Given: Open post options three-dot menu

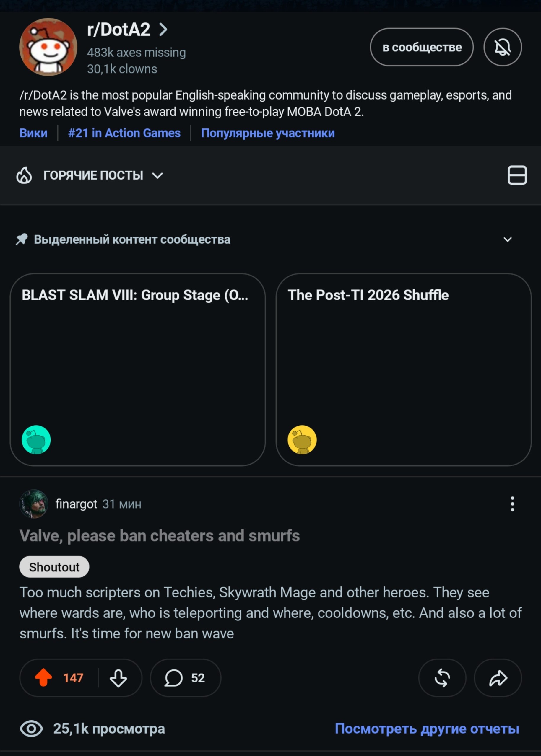Looking at the screenshot, I should click(x=512, y=504).
